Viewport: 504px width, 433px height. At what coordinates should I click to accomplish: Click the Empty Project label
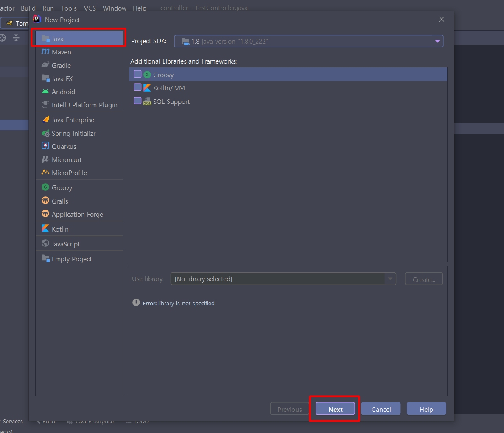tap(72, 259)
